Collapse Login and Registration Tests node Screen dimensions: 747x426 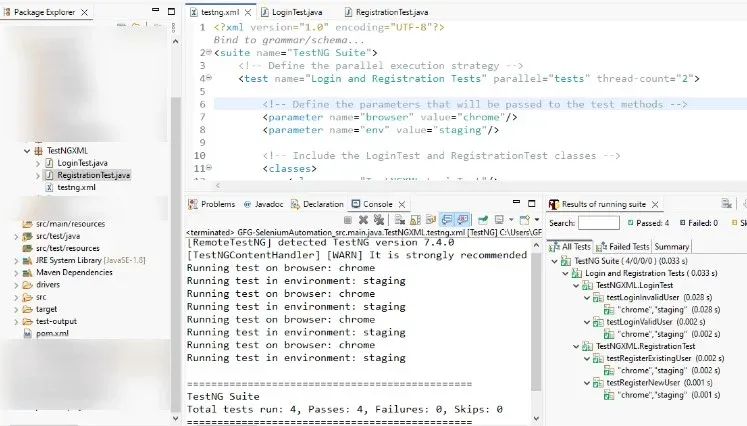(565, 274)
